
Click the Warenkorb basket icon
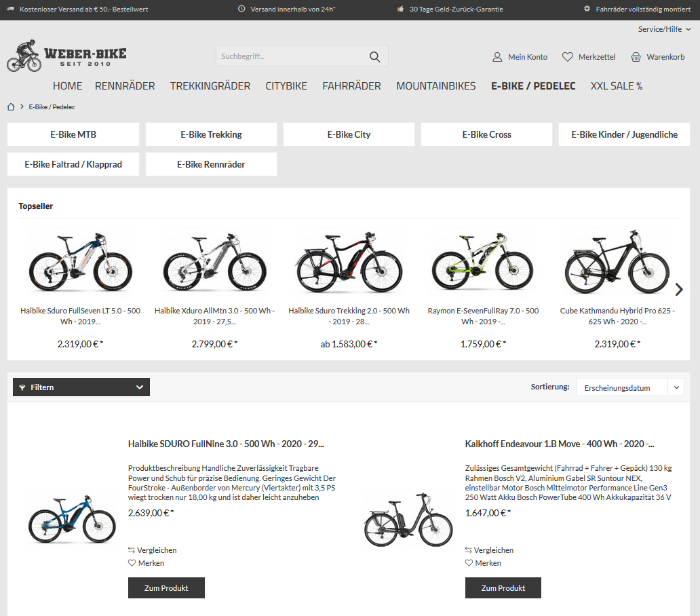[x=636, y=57]
